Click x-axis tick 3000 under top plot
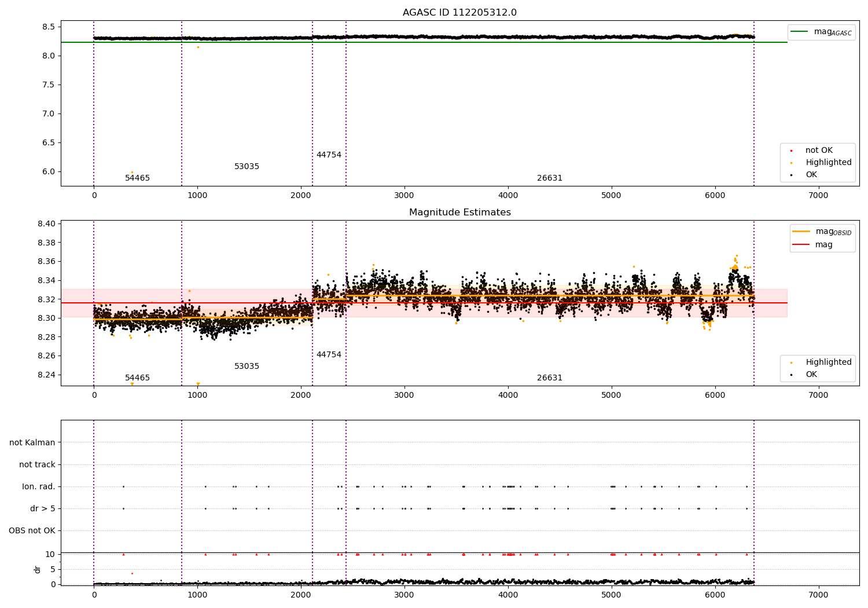Image resolution: width=868 pixels, height=608 pixels. [x=404, y=196]
